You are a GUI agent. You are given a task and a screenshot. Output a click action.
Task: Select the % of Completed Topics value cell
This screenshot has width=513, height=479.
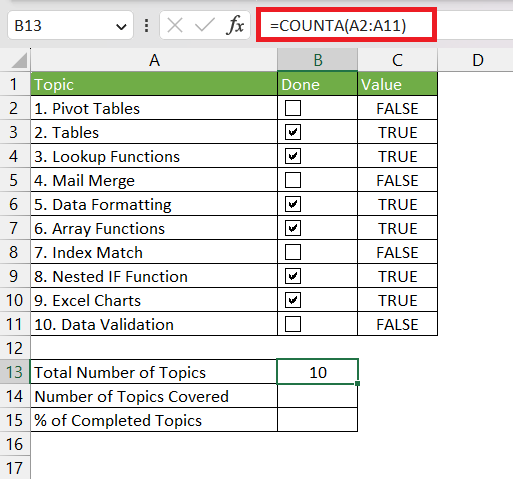tap(317, 420)
